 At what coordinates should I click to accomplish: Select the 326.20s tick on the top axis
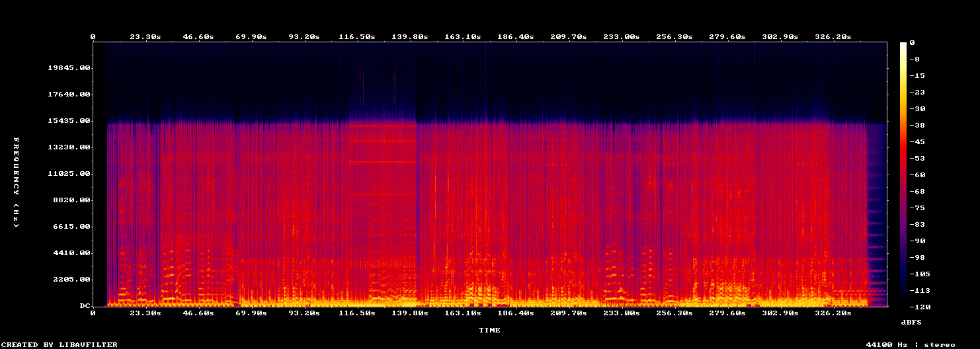[833, 37]
